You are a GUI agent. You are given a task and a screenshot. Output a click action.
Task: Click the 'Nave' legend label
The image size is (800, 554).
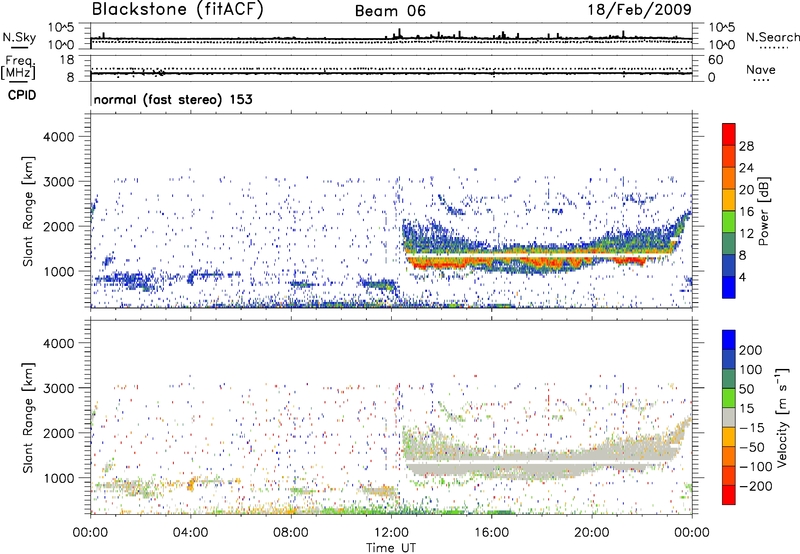(x=761, y=69)
